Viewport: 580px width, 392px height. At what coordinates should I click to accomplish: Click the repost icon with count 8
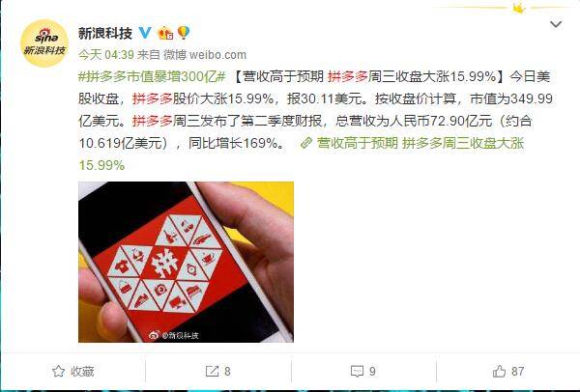tap(212, 372)
